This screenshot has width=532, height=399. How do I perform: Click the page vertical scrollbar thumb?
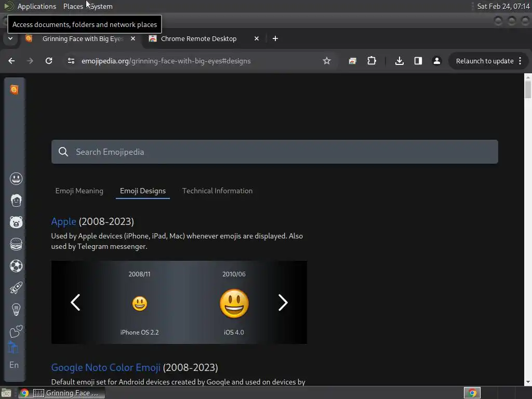(x=528, y=89)
